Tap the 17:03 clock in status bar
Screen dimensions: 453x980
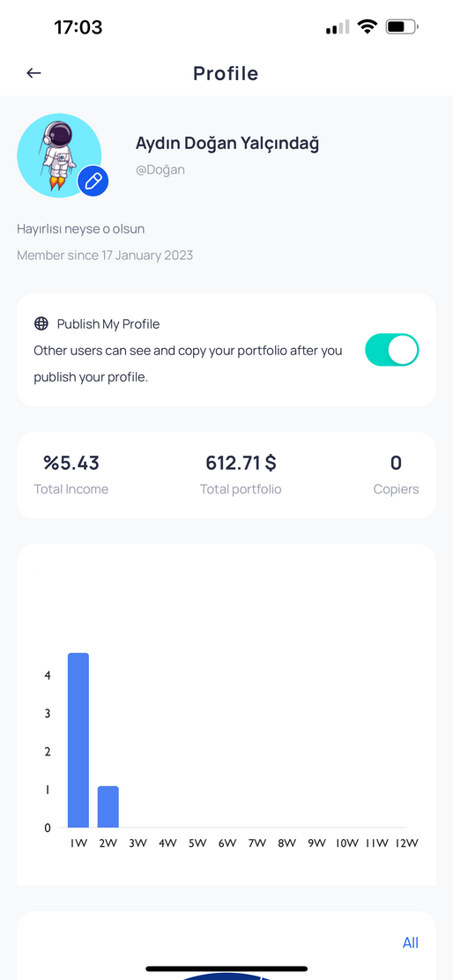click(78, 26)
